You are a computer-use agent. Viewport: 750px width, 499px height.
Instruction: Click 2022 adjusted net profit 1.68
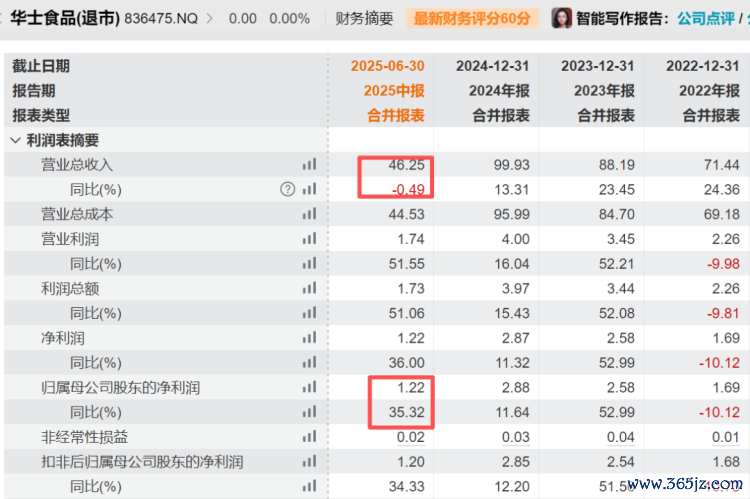pos(726,462)
